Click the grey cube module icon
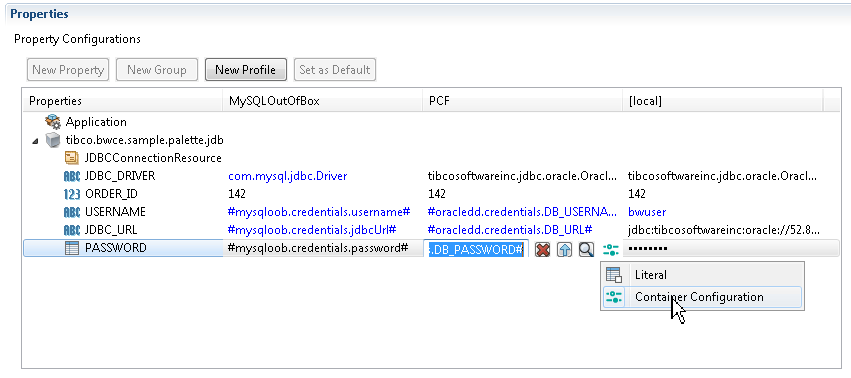Screen dimensions: 851x378 pyautogui.click(x=53, y=140)
